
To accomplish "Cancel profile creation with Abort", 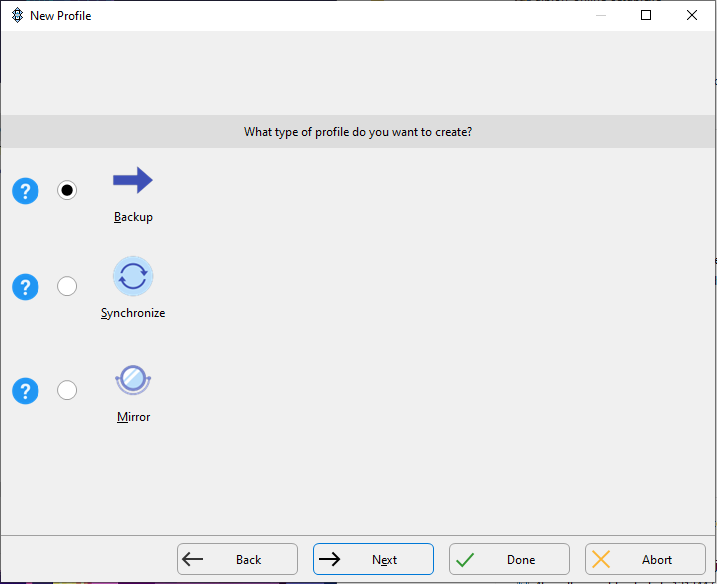I will [645, 559].
